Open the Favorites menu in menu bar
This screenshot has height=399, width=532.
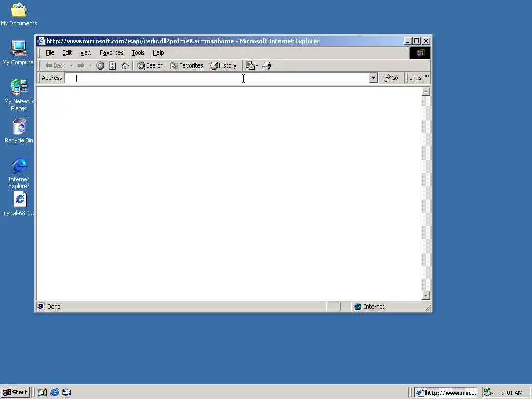click(x=111, y=52)
